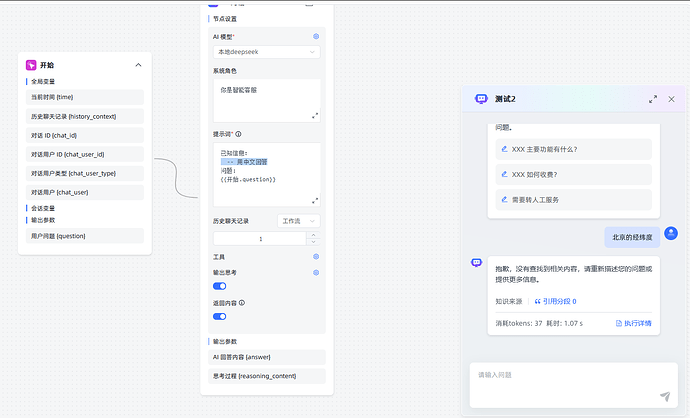The image size is (690, 418).
Task: Ask suggested question XXX 如何收费?
Action: pos(573,175)
